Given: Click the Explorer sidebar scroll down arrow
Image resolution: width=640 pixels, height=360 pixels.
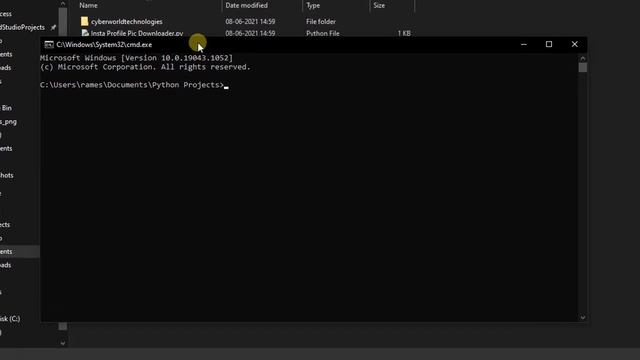Looking at the screenshot, I should 63,343.
